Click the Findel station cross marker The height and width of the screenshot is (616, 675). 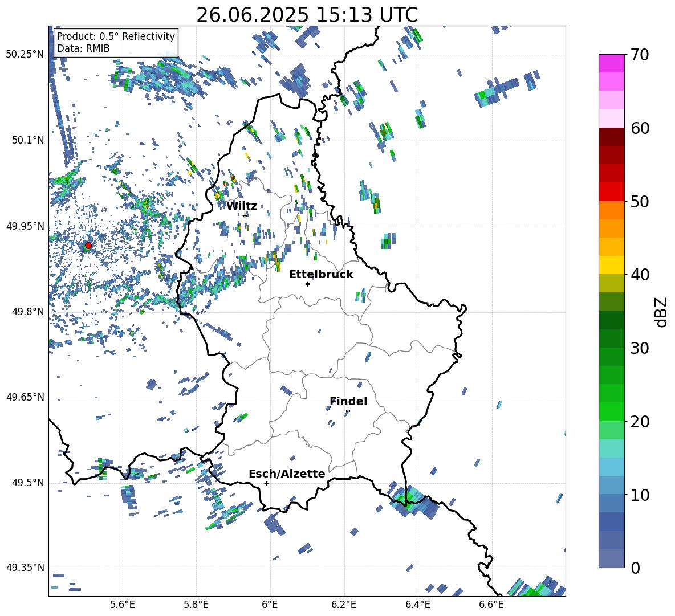348,411
